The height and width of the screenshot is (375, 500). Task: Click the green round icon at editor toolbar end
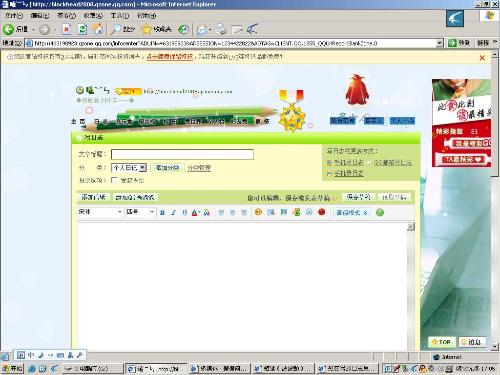[x=380, y=212]
